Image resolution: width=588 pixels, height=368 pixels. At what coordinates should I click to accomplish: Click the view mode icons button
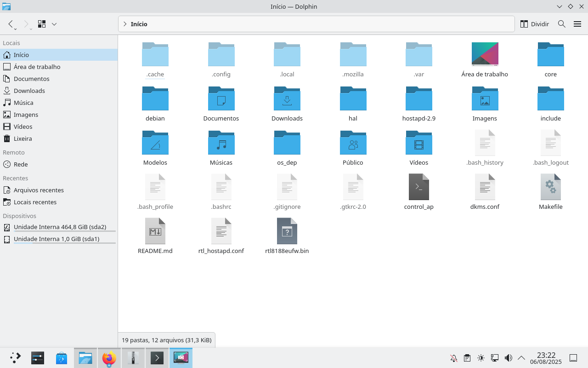[x=42, y=24]
